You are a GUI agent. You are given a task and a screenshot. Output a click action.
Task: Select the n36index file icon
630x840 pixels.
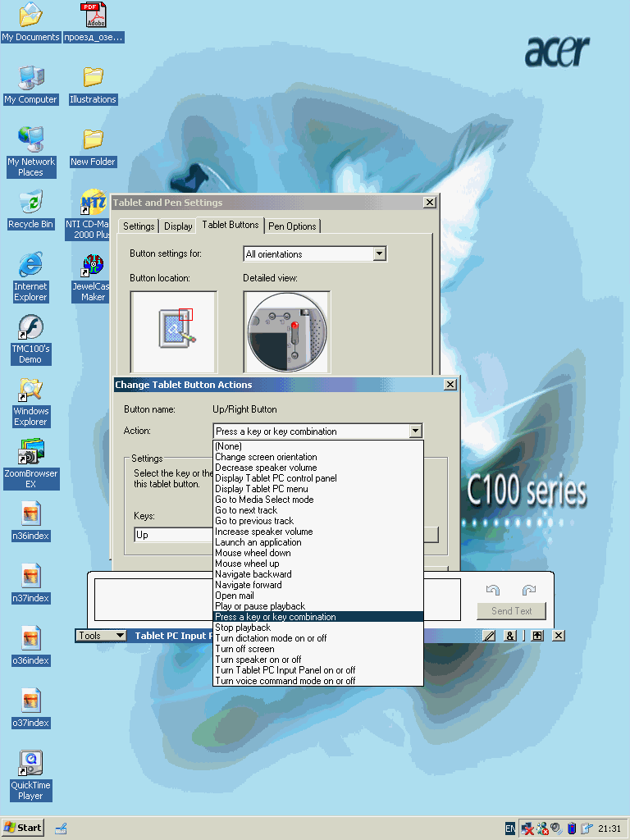(x=30, y=514)
